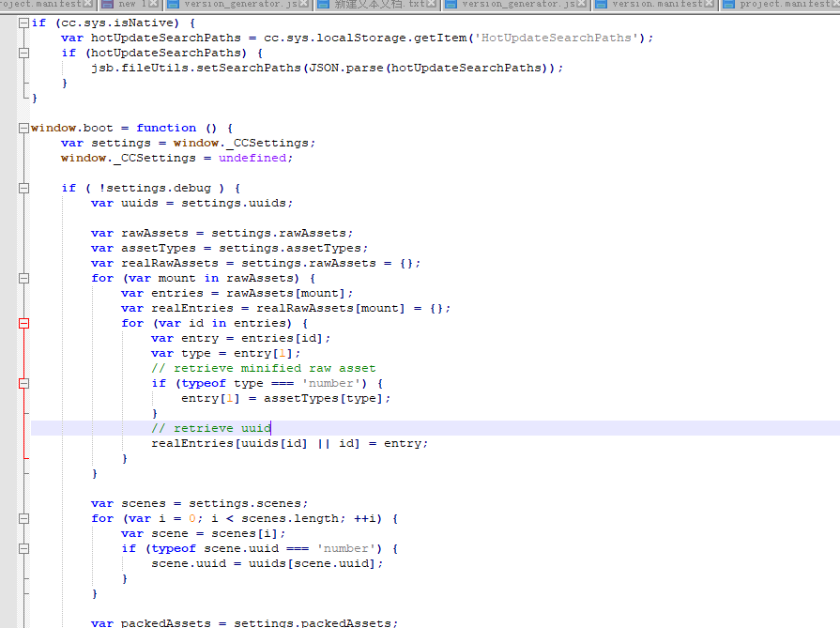
Task: Click the file icon on rightmost project.manifest tab
Action: (x=728, y=5)
